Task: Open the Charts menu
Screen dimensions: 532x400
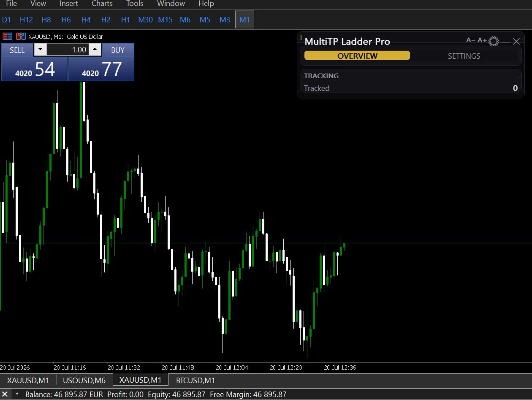Action: (102, 4)
